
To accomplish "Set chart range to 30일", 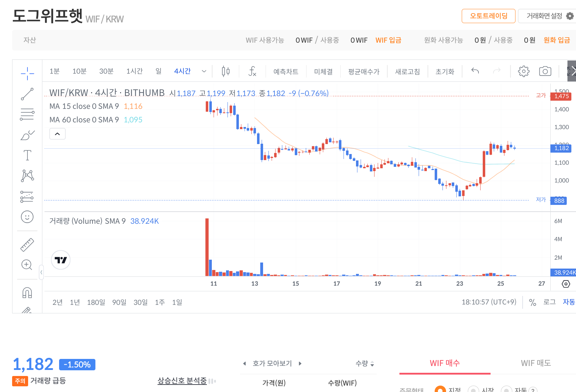I will click(141, 302).
